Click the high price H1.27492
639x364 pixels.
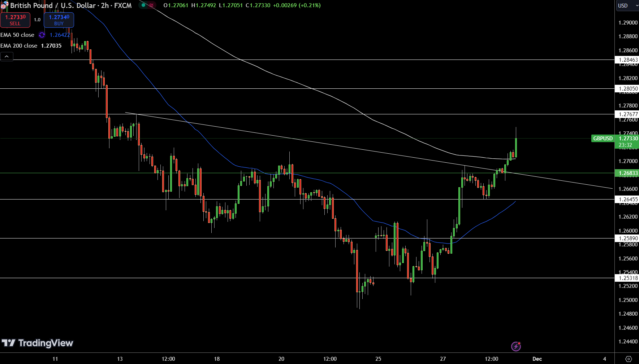204,5
